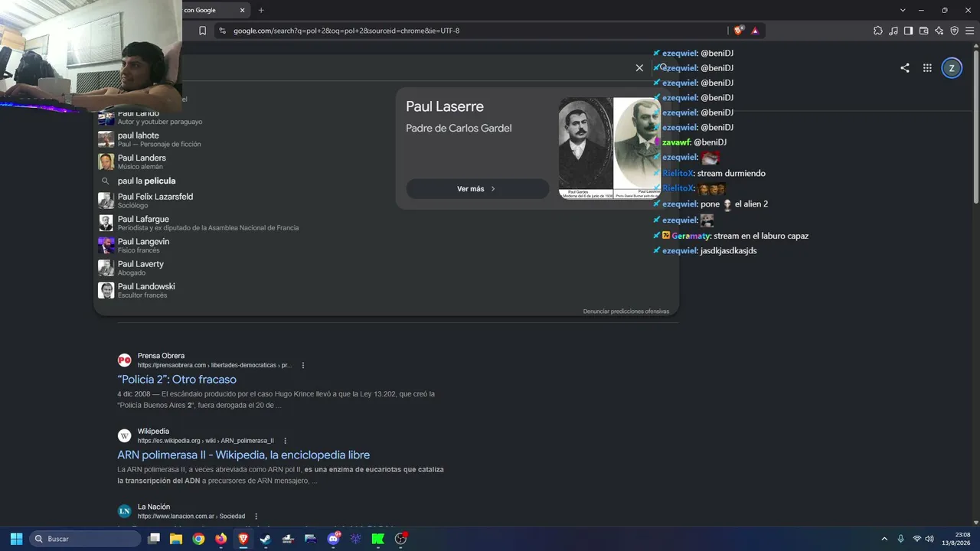The image size is (980, 551).
Task: Open the Brave VPN shield icon
Action: point(955,31)
